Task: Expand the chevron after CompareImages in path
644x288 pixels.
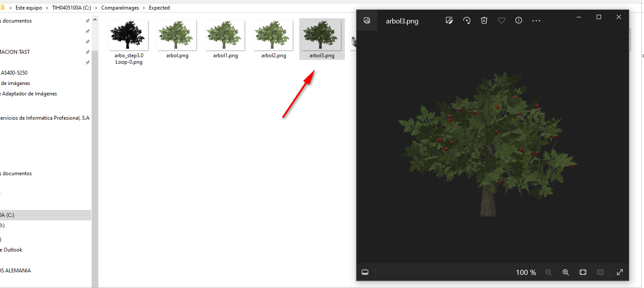Action: point(144,8)
